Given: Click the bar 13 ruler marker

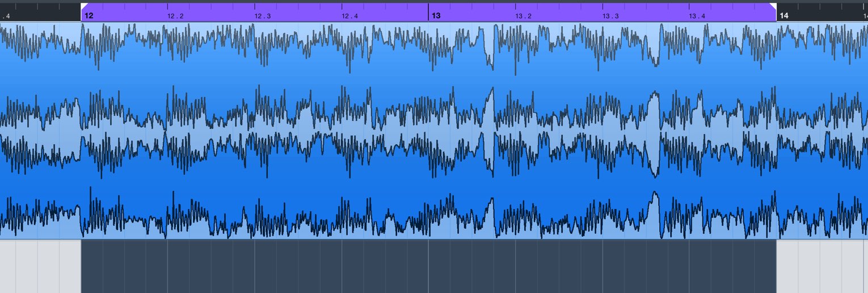Looking at the screenshot, I should 436,16.
